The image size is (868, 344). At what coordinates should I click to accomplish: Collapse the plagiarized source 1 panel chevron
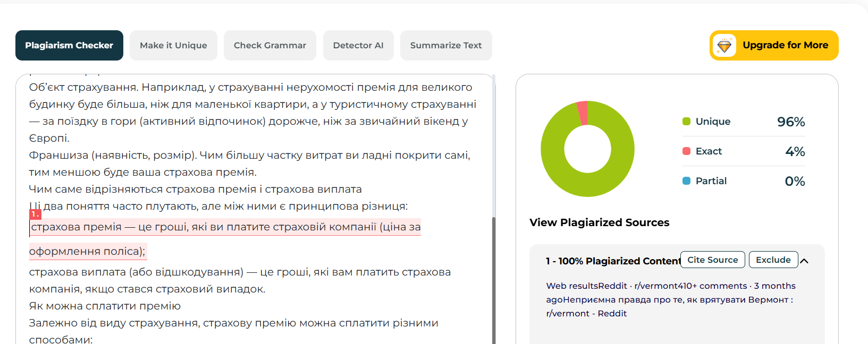click(x=804, y=261)
